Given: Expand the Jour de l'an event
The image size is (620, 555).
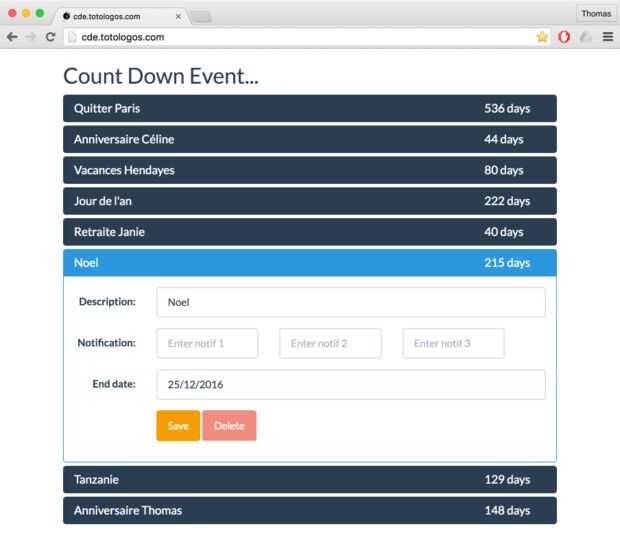Looking at the screenshot, I should tap(310, 201).
